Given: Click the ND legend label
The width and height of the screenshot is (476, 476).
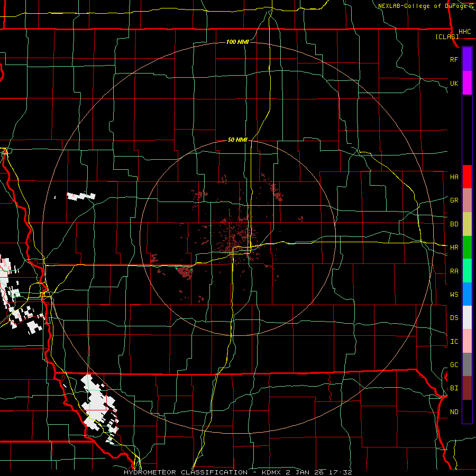Looking at the screenshot, I should click(454, 411).
